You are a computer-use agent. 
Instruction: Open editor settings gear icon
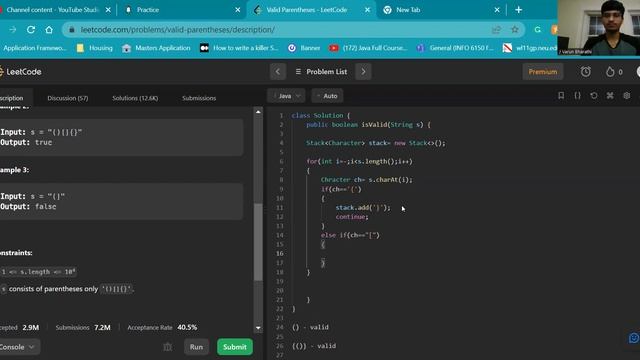pos(627,96)
